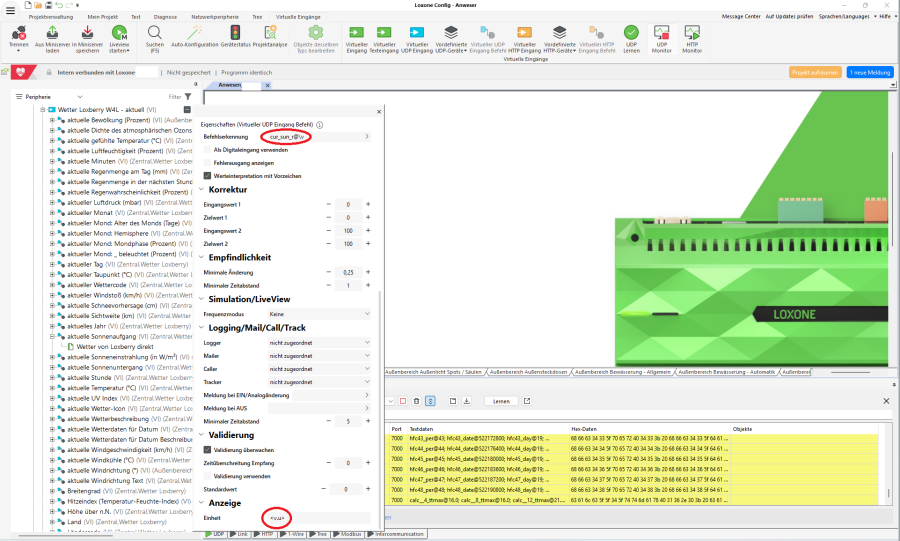Collapse the Korrektur section
The width and height of the screenshot is (900, 541).
[x=201, y=189]
